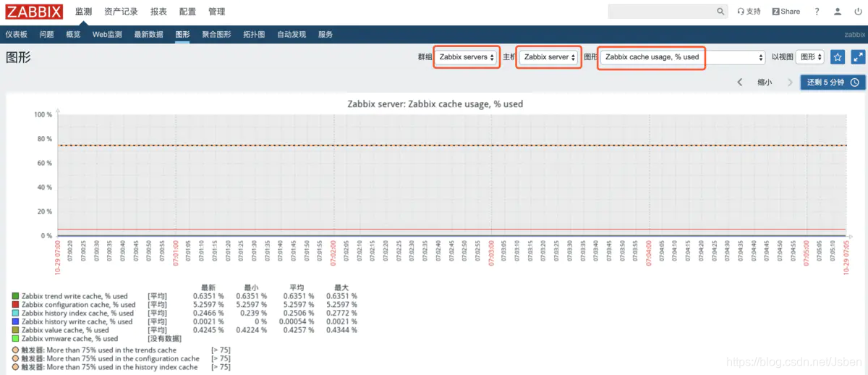Open the 还剩 5 分钟 time selector

click(833, 83)
